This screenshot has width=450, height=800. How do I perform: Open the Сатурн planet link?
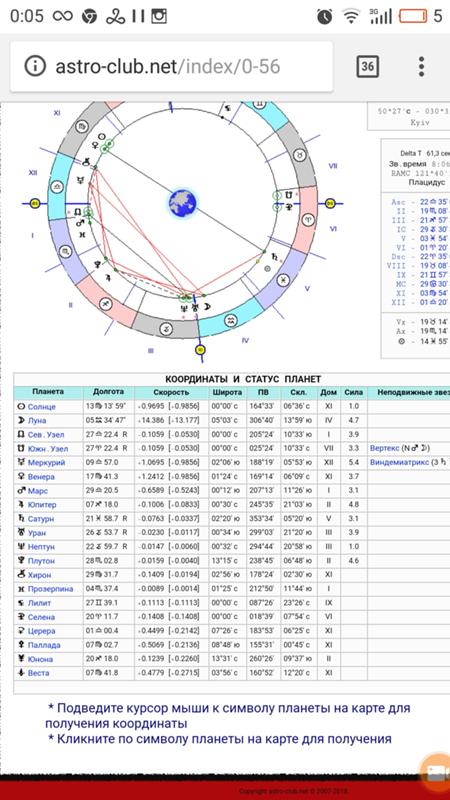41,519
